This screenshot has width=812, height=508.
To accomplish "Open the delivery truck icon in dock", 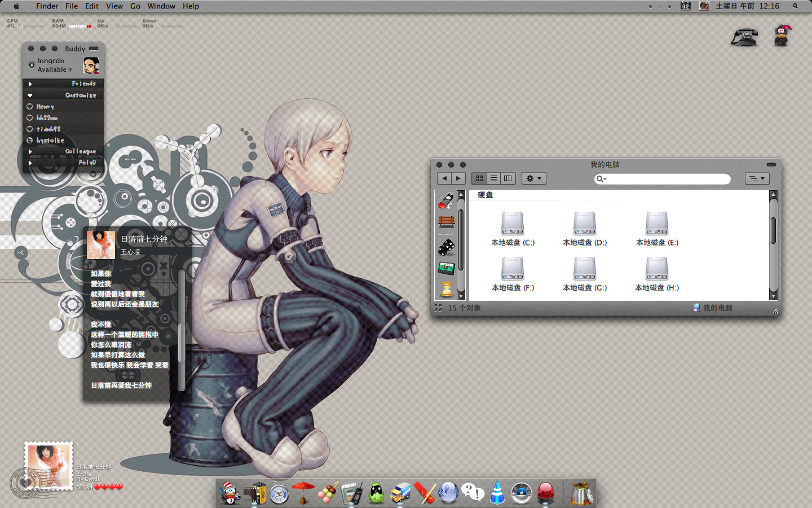I will (400, 493).
